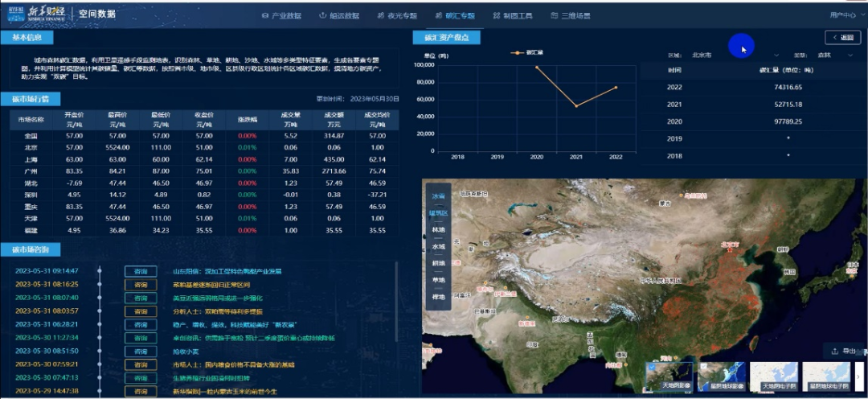The width and height of the screenshot is (868, 399).
Task: Toggle the 建筑区 map layer
Action: point(439,213)
